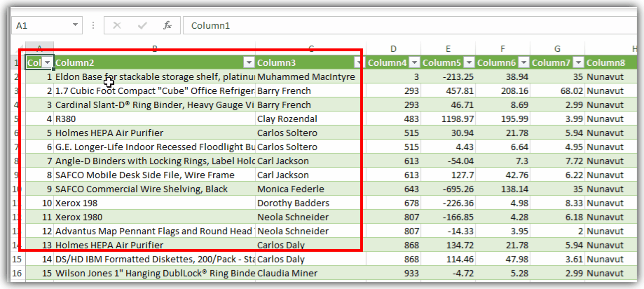644x289 pixels.
Task: Click the Insert Function fx icon
Action: (167, 25)
